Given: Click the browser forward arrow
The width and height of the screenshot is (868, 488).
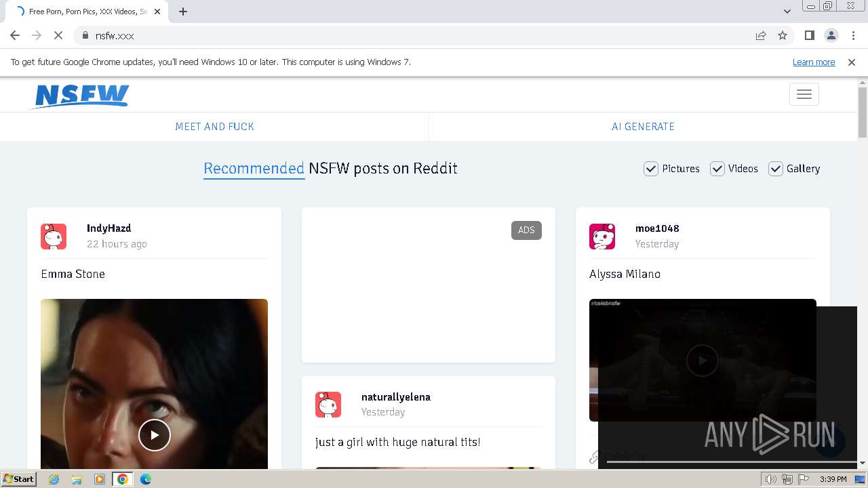Looking at the screenshot, I should 37,35.
